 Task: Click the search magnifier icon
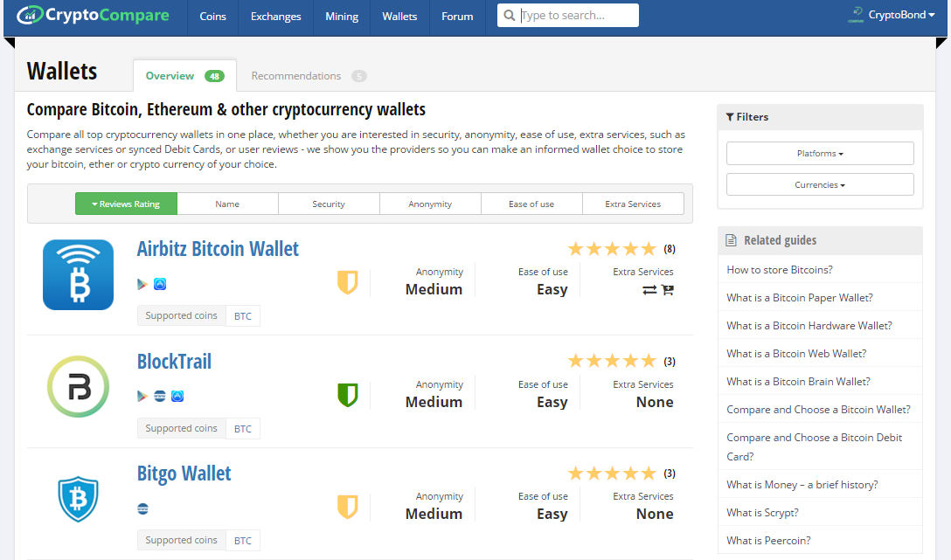(x=510, y=15)
